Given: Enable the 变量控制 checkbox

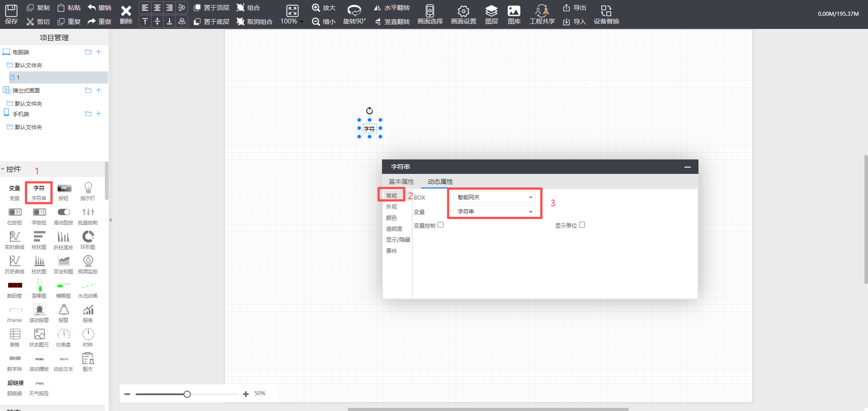Looking at the screenshot, I should [x=441, y=225].
